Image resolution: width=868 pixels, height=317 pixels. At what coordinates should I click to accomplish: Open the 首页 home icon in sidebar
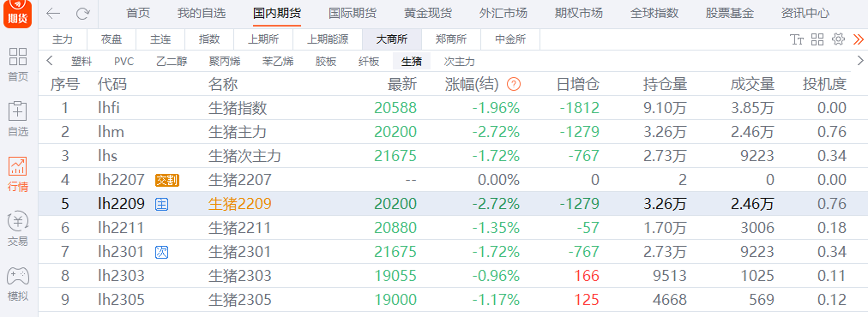[18, 64]
